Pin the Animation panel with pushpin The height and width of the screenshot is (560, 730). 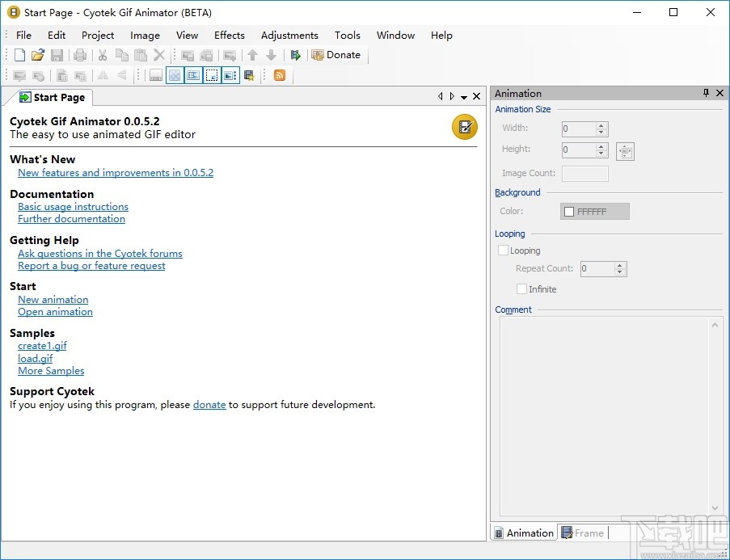coord(706,94)
